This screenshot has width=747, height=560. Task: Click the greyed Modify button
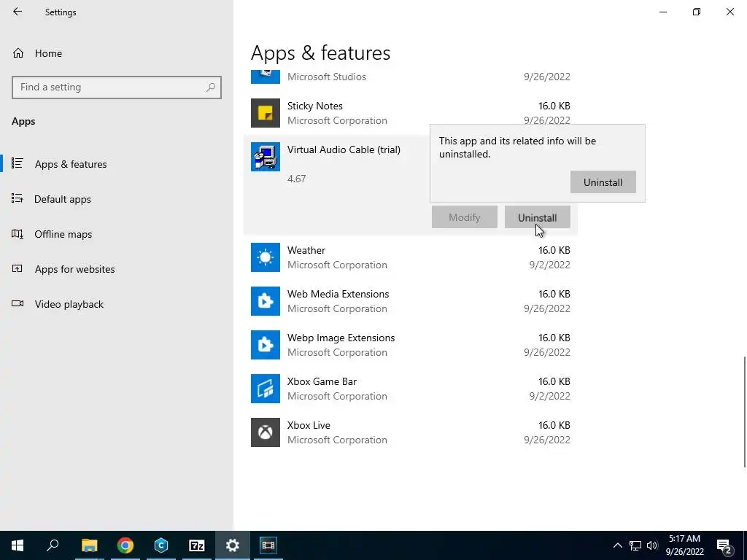(x=465, y=217)
